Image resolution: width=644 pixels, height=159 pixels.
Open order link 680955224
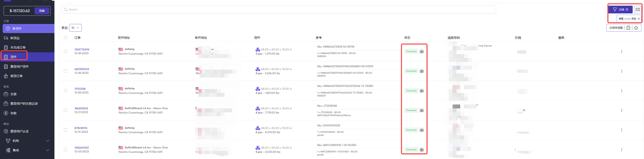point(81,69)
